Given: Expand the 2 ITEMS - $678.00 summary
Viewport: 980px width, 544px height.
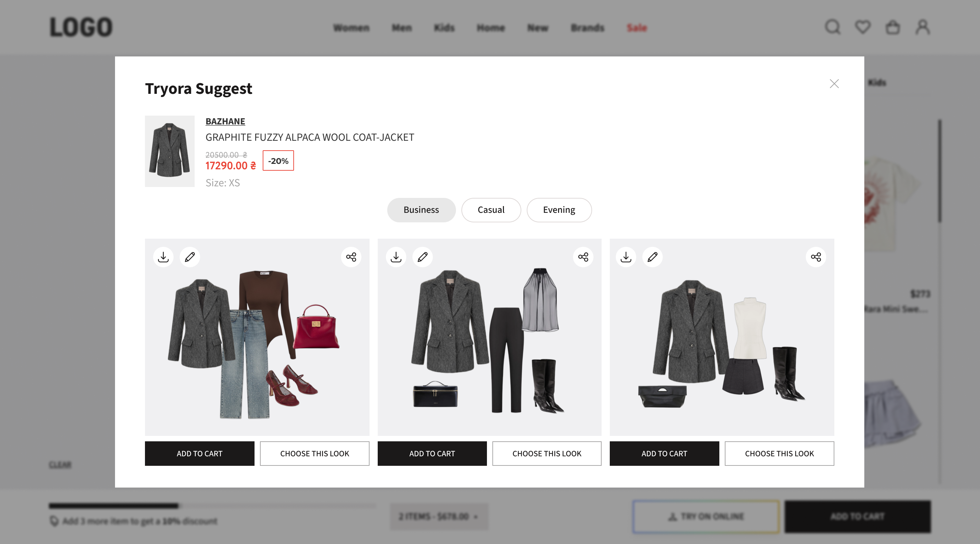Looking at the screenshot, I should coord(439,516).
